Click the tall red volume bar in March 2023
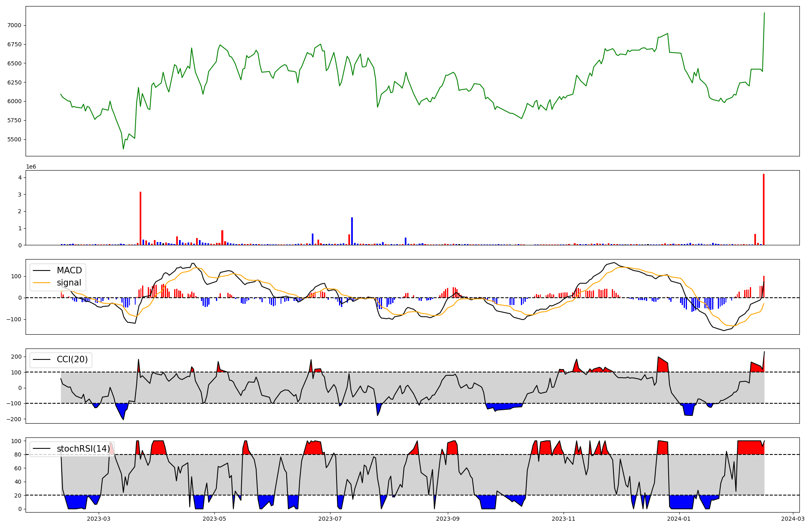812x528 pixels. [x=140, y=218]
